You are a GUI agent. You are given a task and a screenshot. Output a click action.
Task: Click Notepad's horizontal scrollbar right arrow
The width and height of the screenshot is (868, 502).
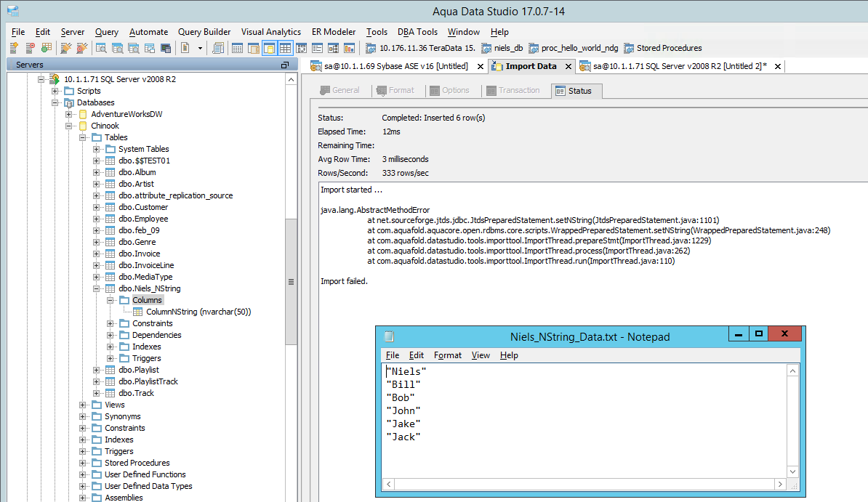click(x=780, y=485)
